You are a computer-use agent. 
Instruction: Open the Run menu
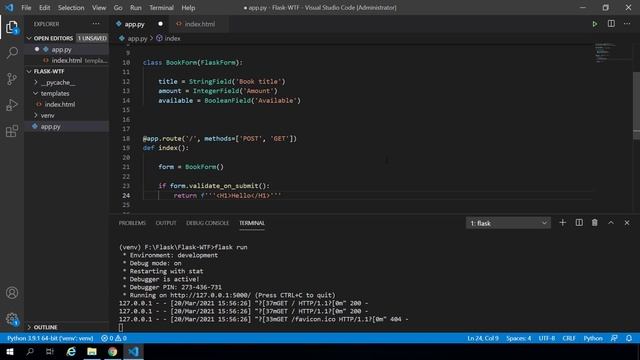[x=136, y=8]
